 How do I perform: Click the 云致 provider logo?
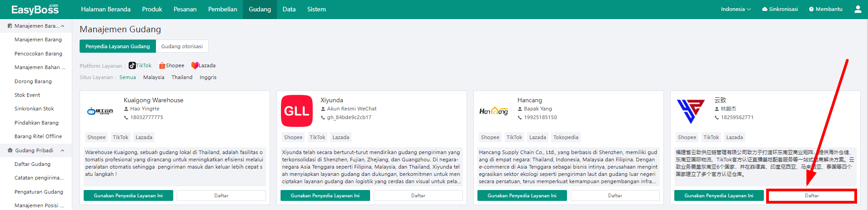[x=691, y=111]
